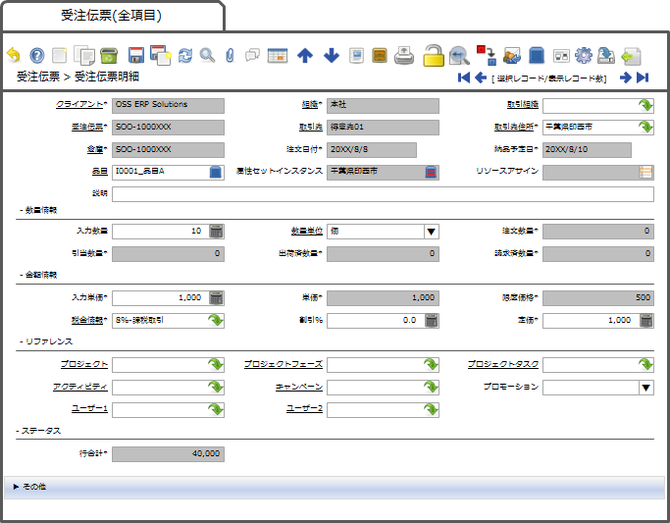
Task: Create a new record with blank page icon
Action: point(59,56)
